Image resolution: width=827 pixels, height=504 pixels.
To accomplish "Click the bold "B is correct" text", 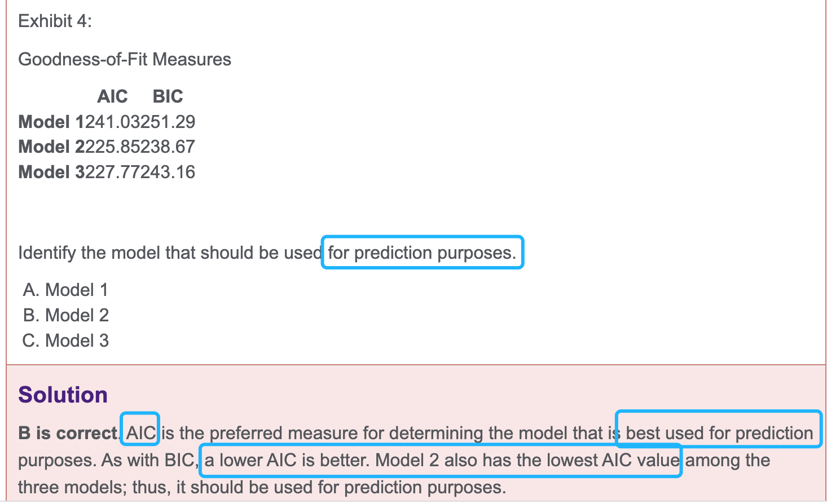I will point(67,433).
